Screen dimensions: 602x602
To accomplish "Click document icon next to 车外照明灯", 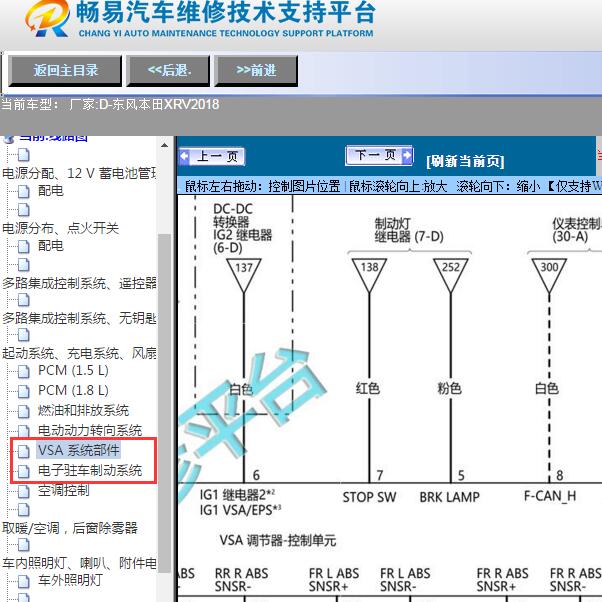I will (23, 581).
